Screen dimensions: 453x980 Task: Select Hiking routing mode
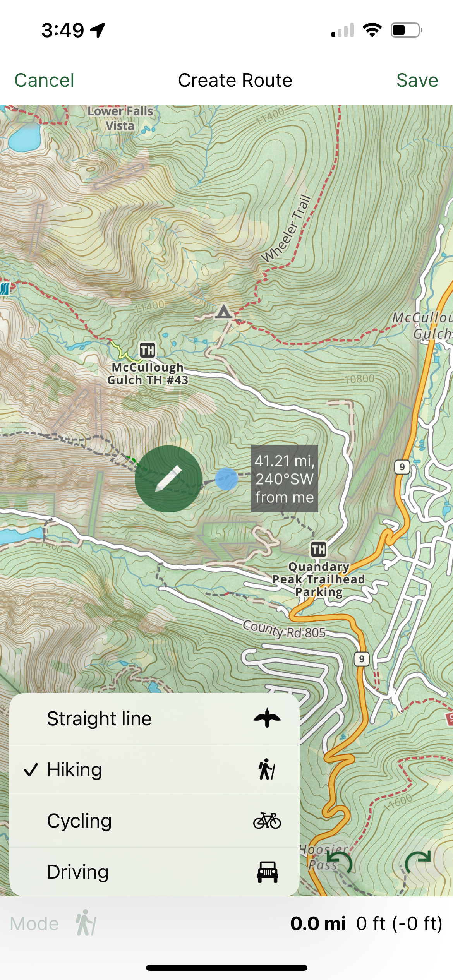pos(154,769)
